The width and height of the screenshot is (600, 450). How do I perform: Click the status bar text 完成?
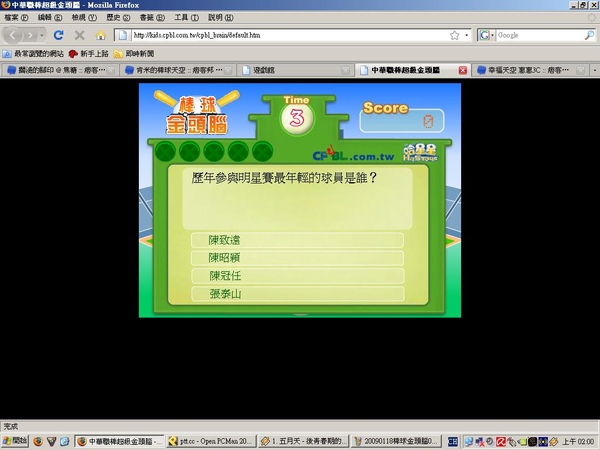pos(10,426)
